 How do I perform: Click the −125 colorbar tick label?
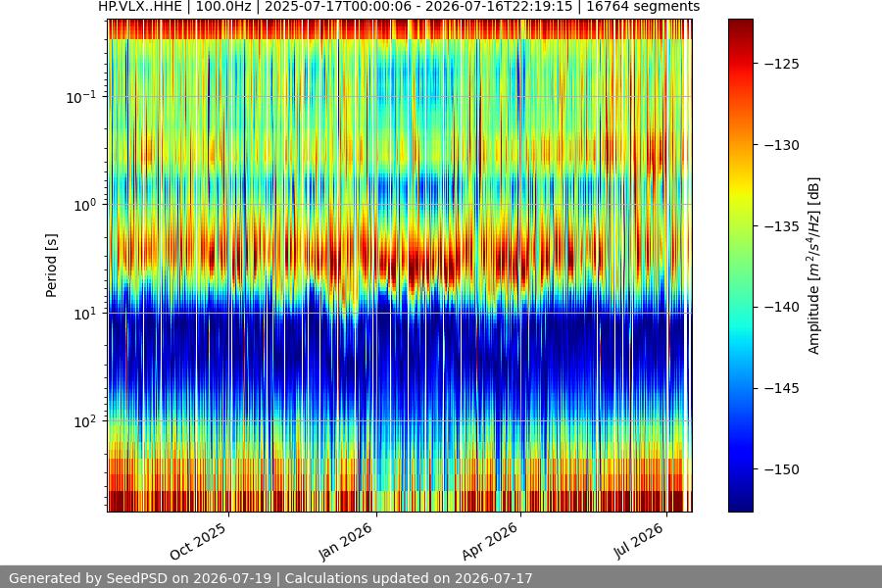click(x=782, y=64)
